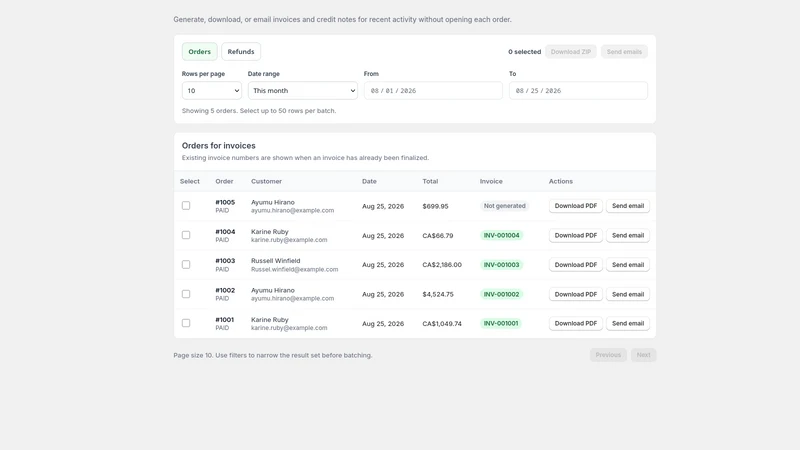800x450 pixels.
Task: Click order number #1002
Action: click(225, 290)
